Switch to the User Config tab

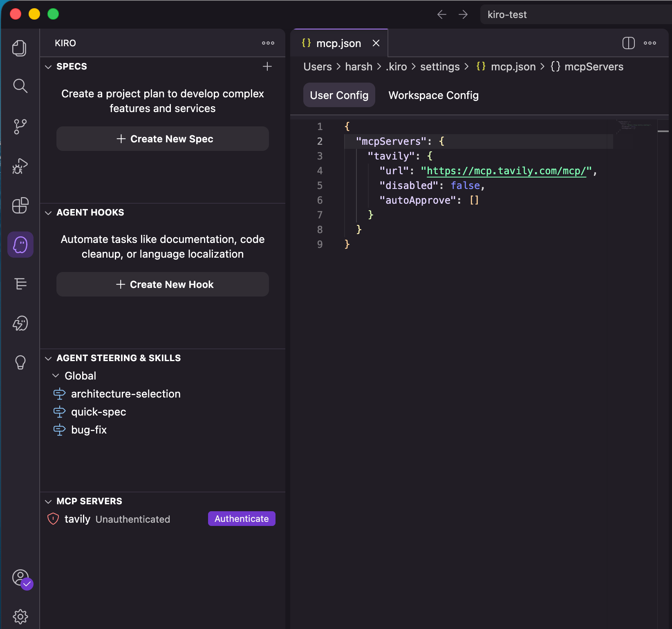click(x=339, y=95)
